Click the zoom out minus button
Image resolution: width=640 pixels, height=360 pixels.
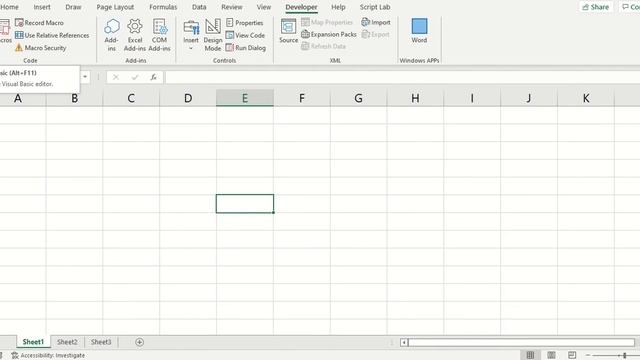[x=588, y=356]
